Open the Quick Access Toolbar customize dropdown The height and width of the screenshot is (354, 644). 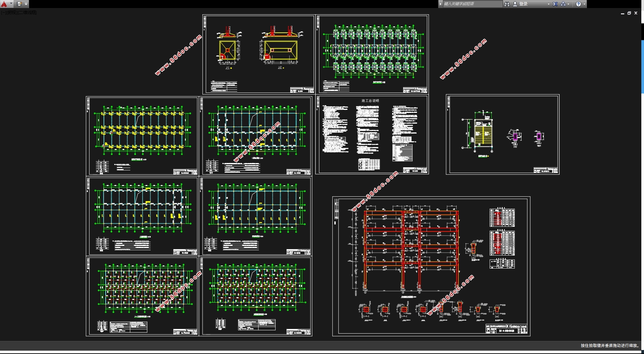[x=26, y=4]
